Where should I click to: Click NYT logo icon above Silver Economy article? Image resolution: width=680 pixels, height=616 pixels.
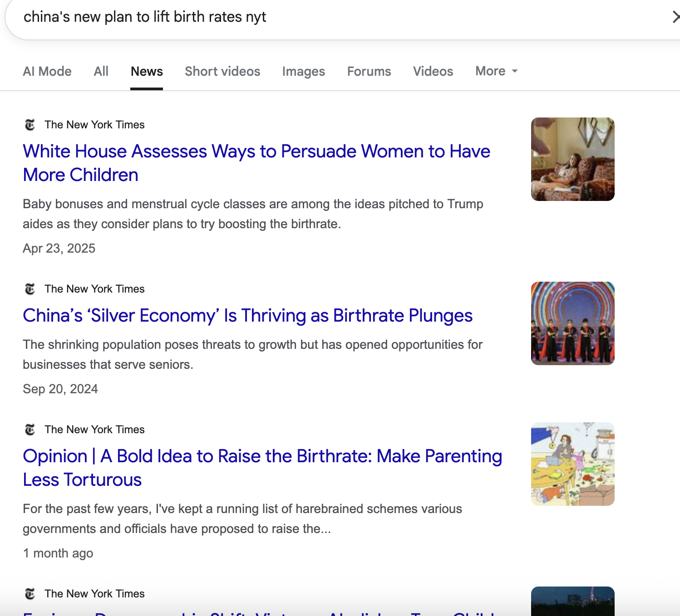pyautogui.click(x=30, y=288)
